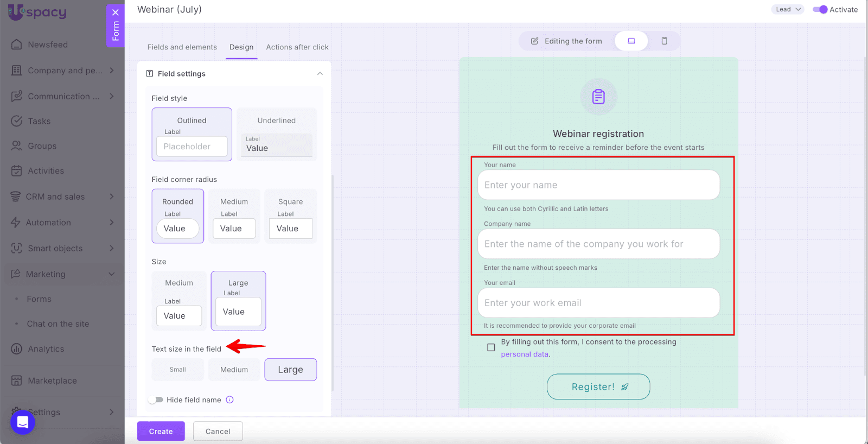Open the Actions after click tab
The height and width of the screenshot is (444, 868).
[x=297, y=47]
